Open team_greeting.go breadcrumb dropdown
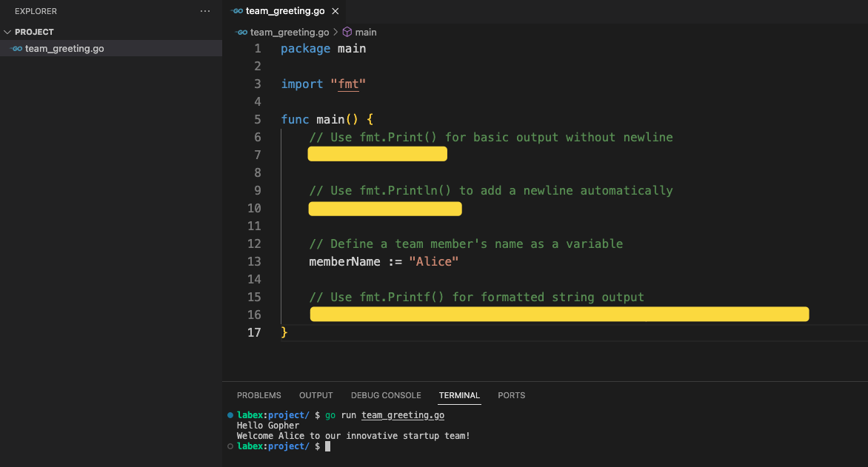The image size is (868, 467). (x=289, y=33)
